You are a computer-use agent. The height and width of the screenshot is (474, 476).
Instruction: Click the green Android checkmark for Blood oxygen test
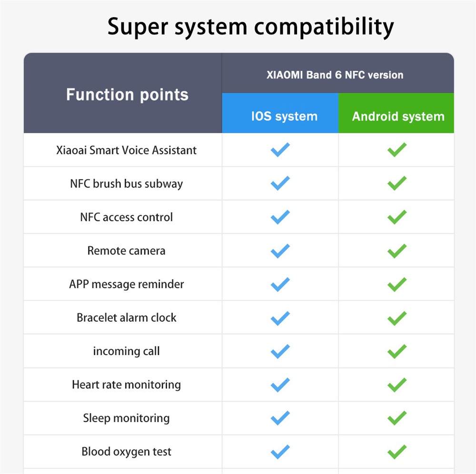coord(397,452)
